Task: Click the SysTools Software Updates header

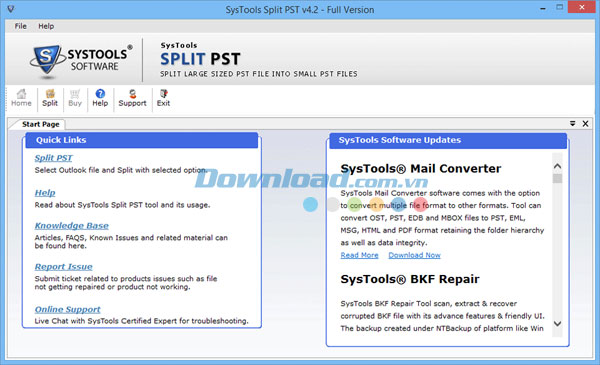Action: (448, 140)
